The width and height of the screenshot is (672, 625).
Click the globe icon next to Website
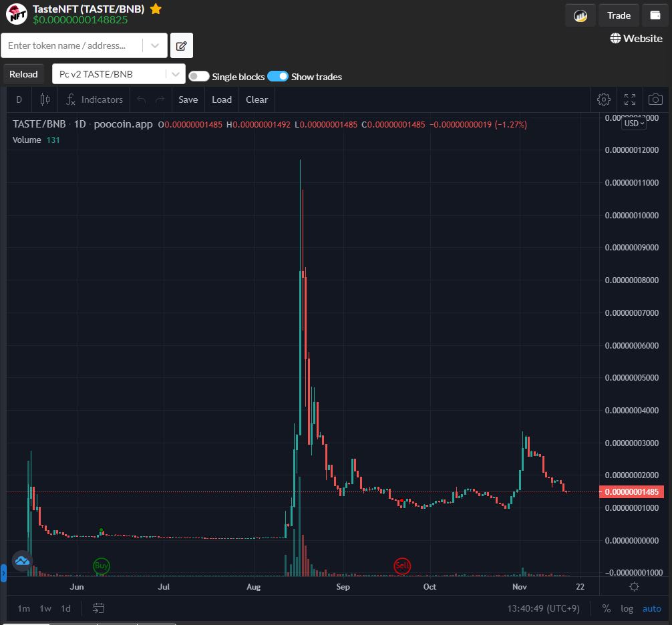tap(615, 39)
